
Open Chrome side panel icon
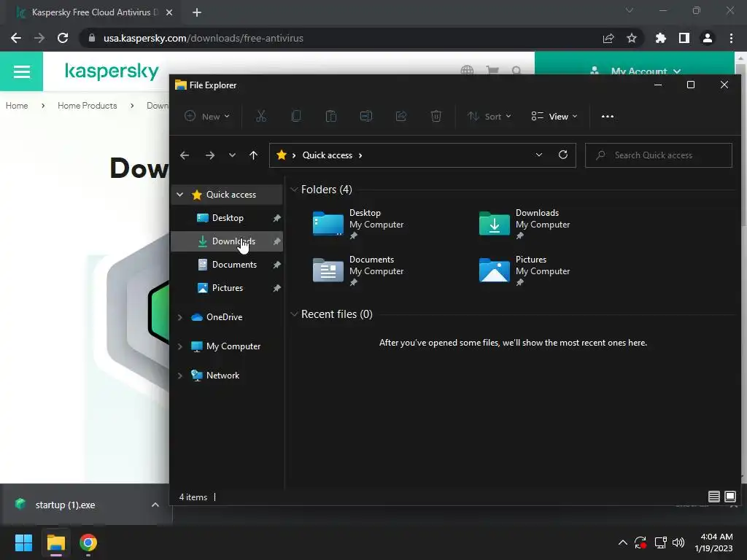684,38
